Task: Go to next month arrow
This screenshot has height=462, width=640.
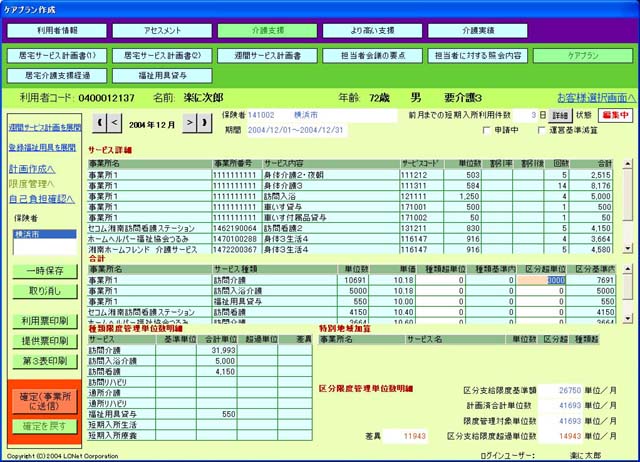Action: pyautogui.click(x=189, y=122)
